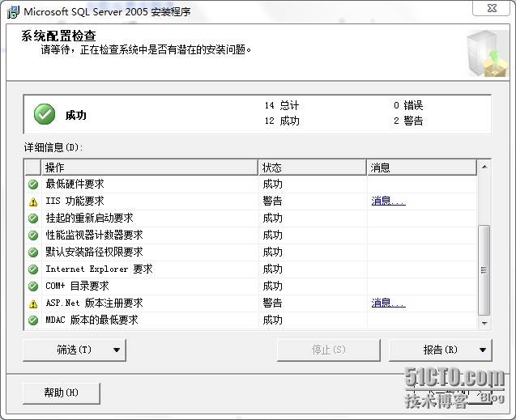This screenshot has width=516, height=420.
Task: Click the 14 总计 summary text
Action: 282,105
